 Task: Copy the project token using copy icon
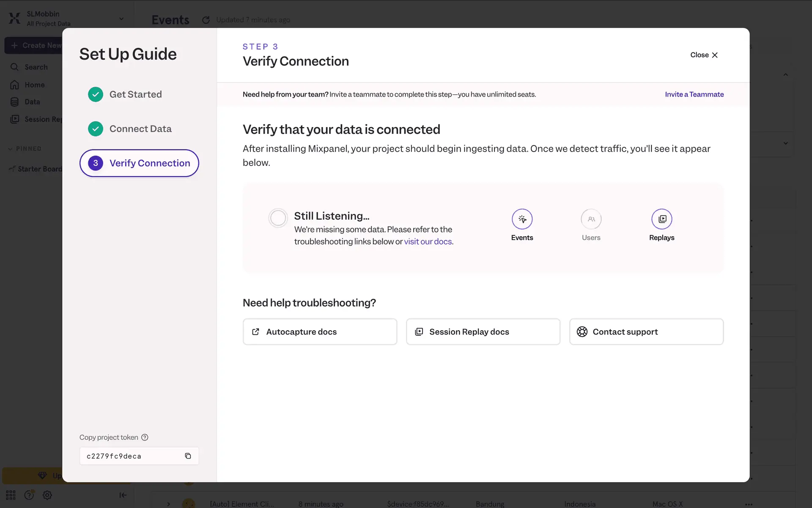pos(188,456)
